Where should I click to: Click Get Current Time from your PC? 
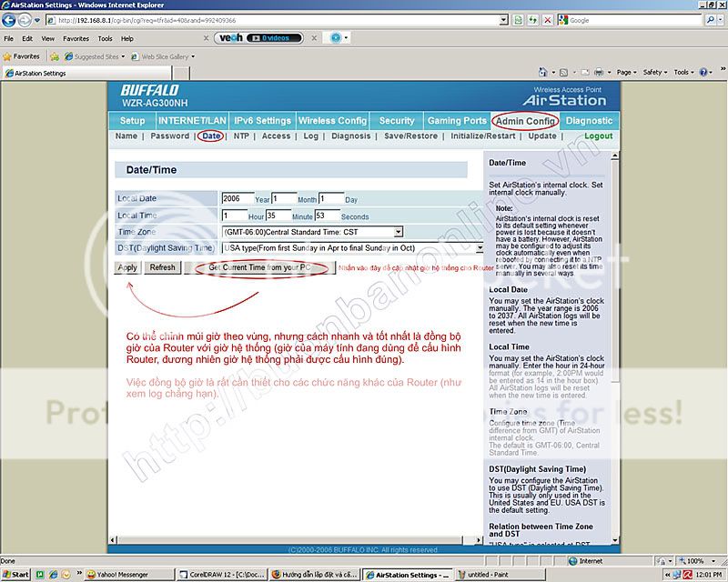pyautogui.click(x=259, y=267)
